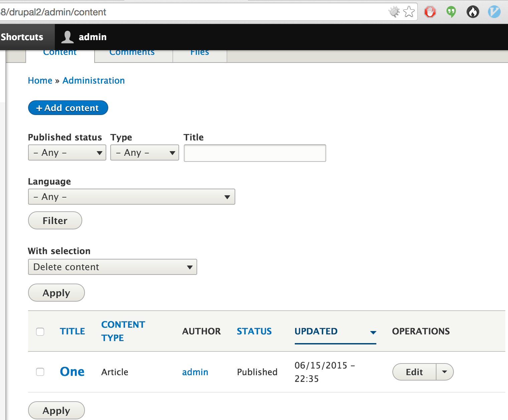508x420 pixels.
Task: Click the gear extension icon in address bar
Action: point(395,12)
